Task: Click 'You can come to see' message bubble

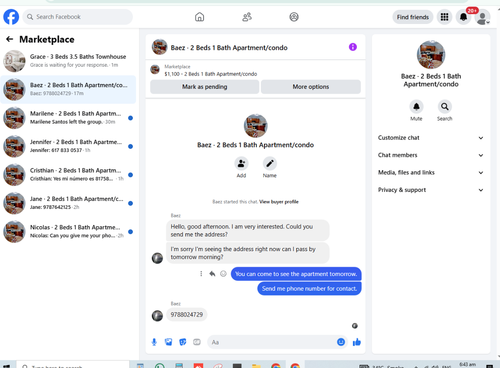Action: click(296, 274)
